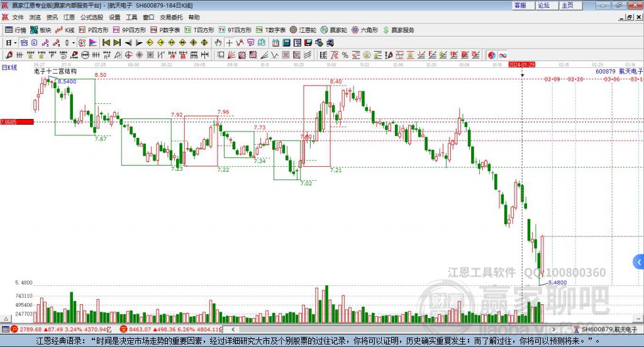
Task: Click the status bar table icon
Action: pyautogui.click(x=5, y=329)
